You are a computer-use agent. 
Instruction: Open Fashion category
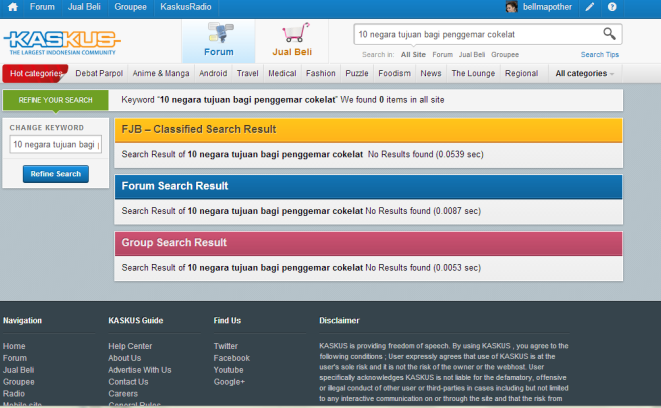(320, 73)
